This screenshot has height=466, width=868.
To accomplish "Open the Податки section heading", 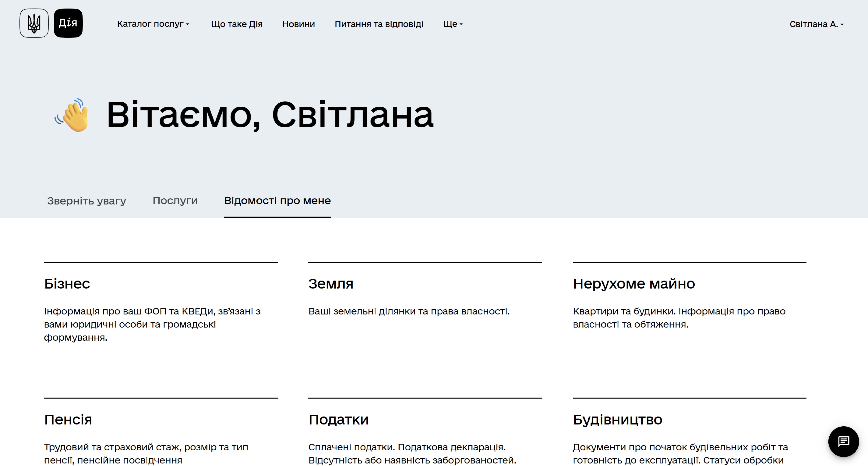I will tap(338, 419).
